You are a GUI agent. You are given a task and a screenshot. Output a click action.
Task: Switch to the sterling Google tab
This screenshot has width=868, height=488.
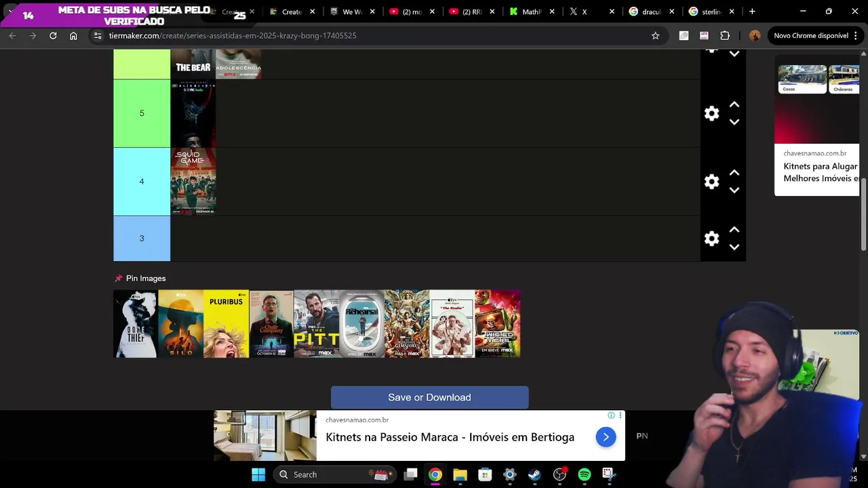tap(711, 12)
